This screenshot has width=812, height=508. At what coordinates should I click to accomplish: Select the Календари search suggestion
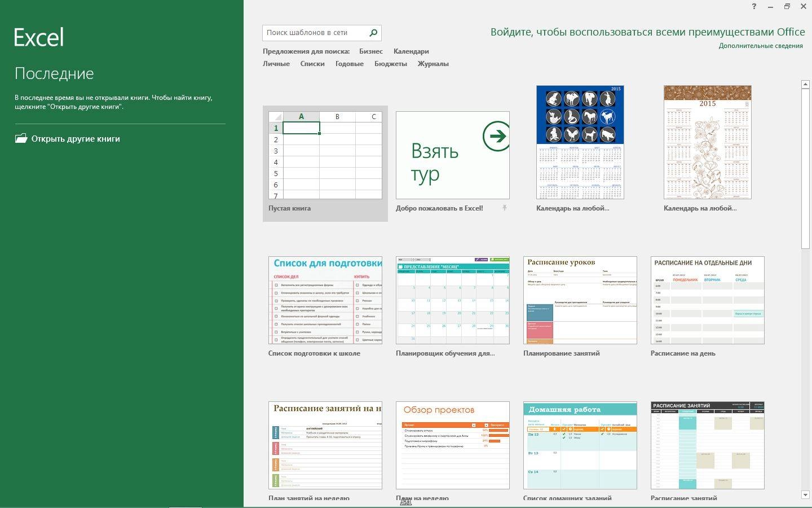click(411, 51)
